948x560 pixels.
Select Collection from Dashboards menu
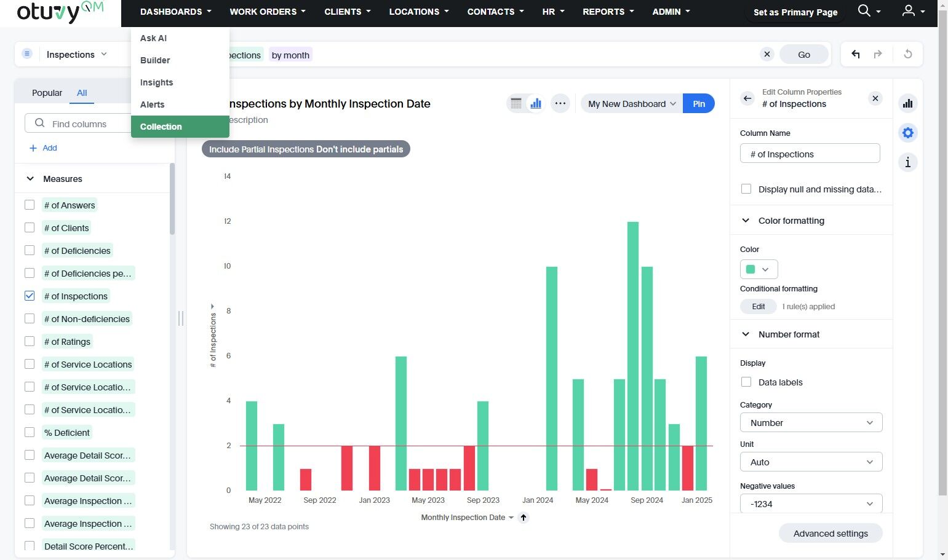(161, 127)
